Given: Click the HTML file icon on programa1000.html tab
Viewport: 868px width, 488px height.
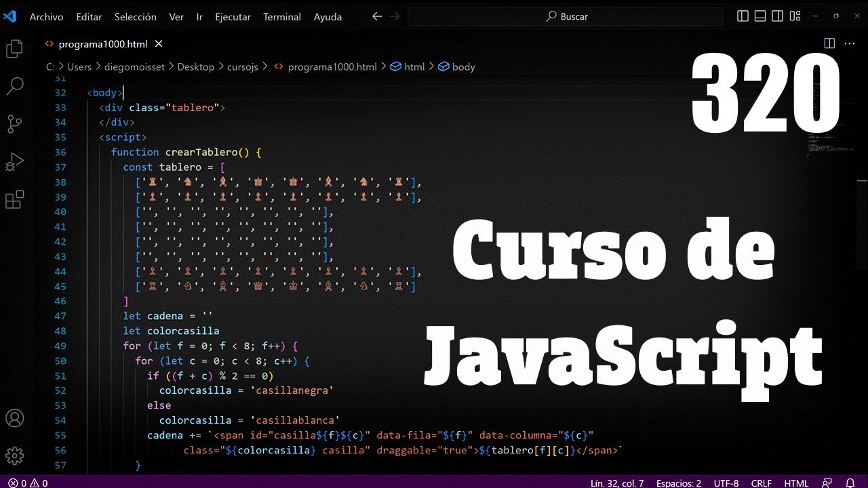Looking at the screenshot, I should (49, 44).
